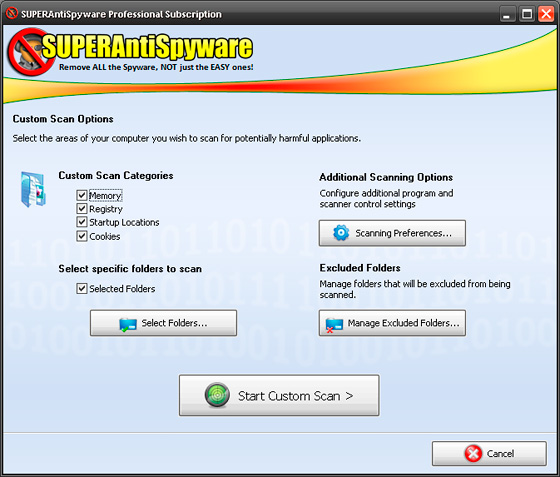
Task: Click the folder red-X icon on Manage Excluded Folders
Action: 334,325
